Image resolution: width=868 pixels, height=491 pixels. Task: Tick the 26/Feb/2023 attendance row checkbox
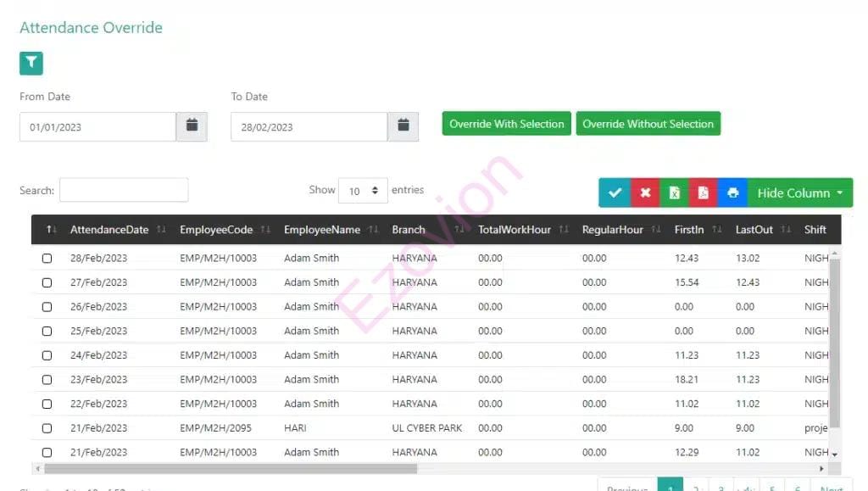click(47, 307)
